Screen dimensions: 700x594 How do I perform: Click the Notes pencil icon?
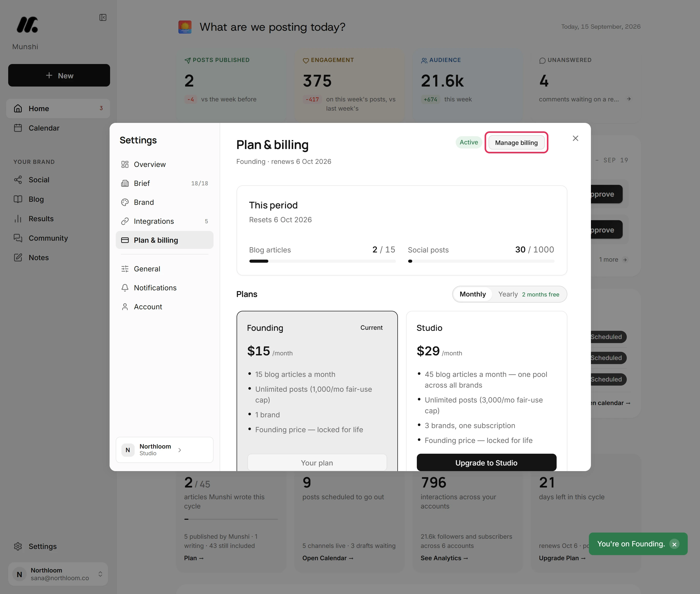[18, 258]
